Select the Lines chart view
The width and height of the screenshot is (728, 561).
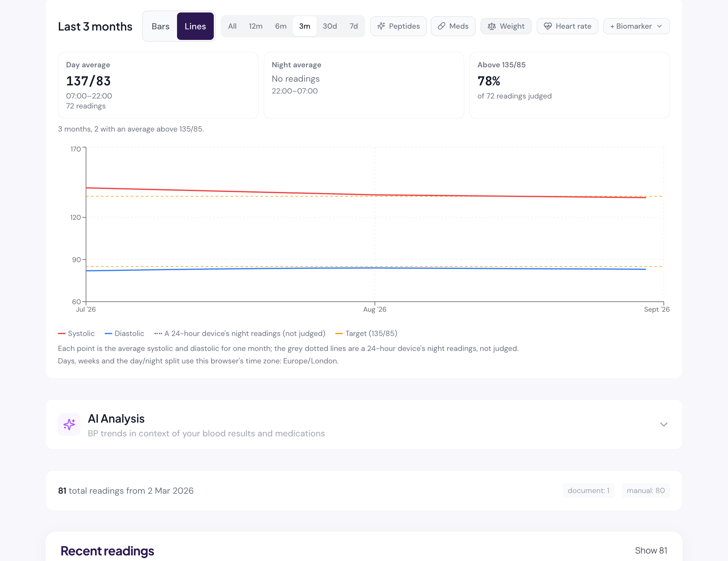[195, 26]
